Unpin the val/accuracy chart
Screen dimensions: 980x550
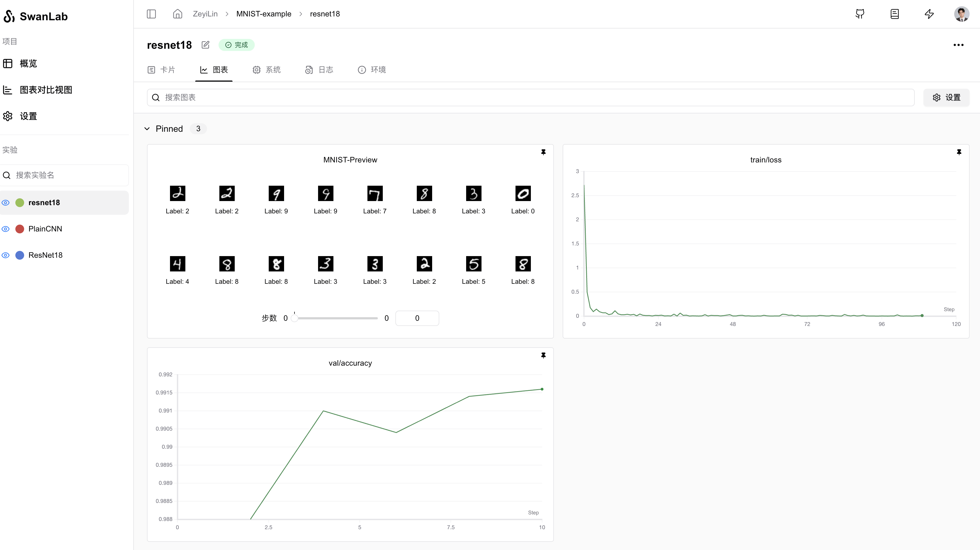coord(543,355)
